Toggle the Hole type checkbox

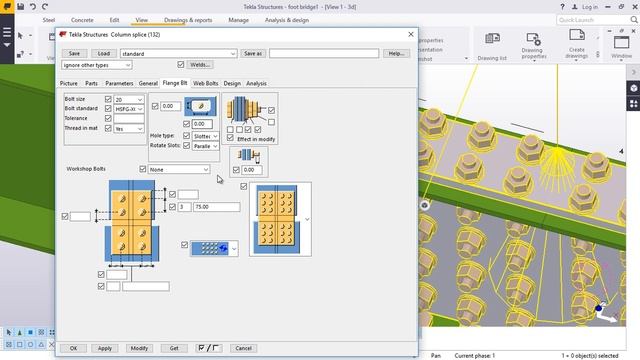point(187,136)
